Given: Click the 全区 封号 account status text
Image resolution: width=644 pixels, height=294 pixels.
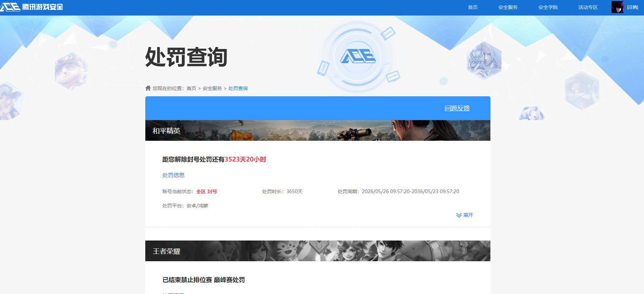Looking at the screenshot, I should pyautogui.click(x=206, y=192).
